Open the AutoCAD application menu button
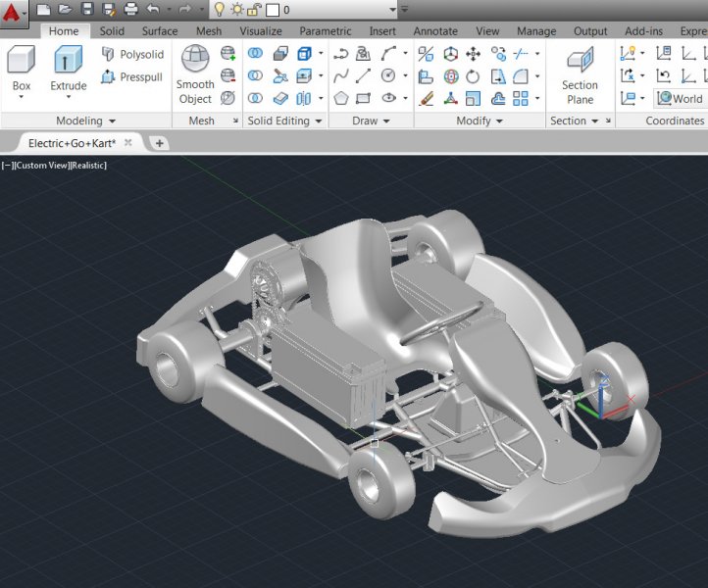 [14, 13]
